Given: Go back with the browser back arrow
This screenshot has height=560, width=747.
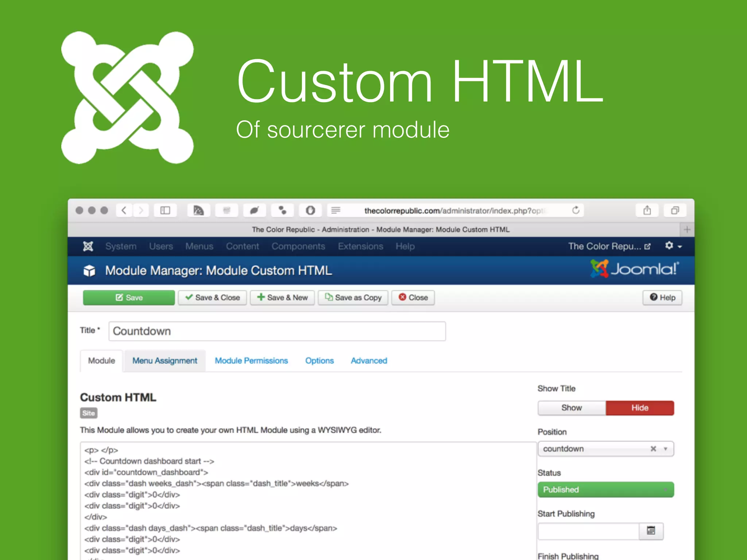Looking at the screenshot, I should pos(124,210).
